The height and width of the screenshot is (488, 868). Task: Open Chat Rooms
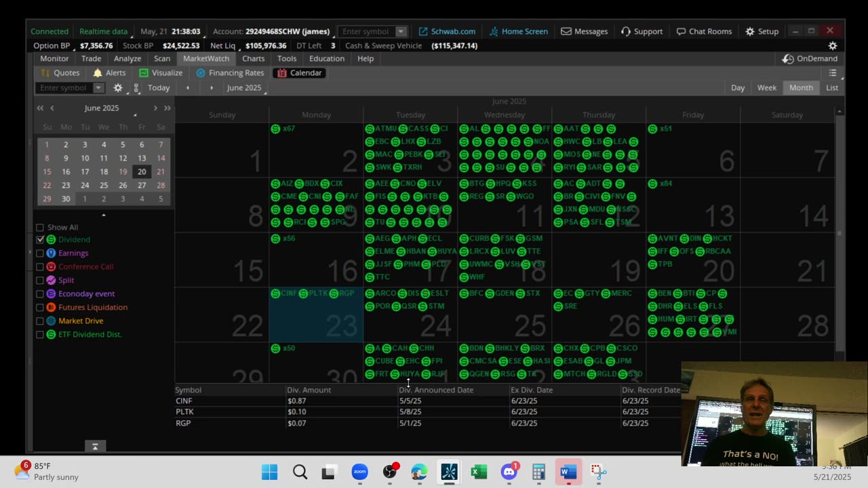704,31
